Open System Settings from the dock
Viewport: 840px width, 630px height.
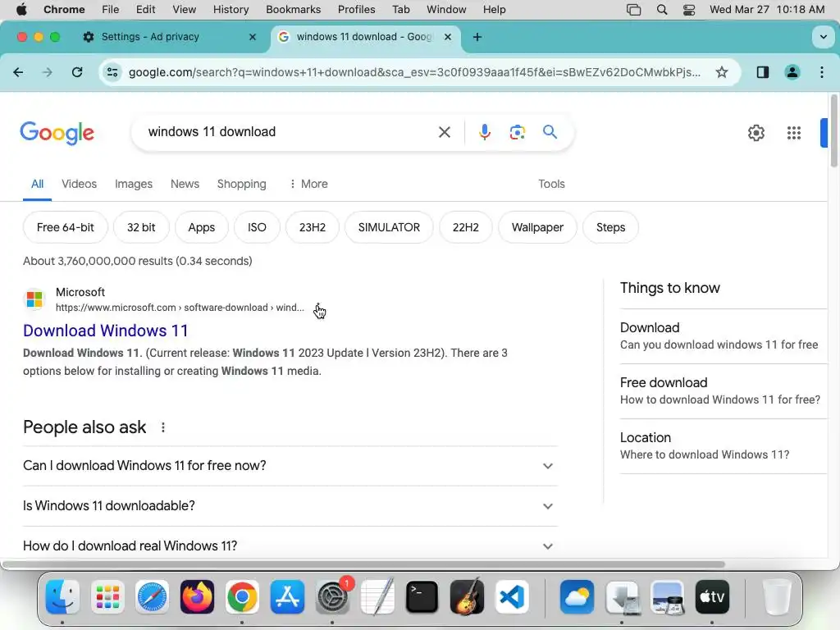click(332, 597)
